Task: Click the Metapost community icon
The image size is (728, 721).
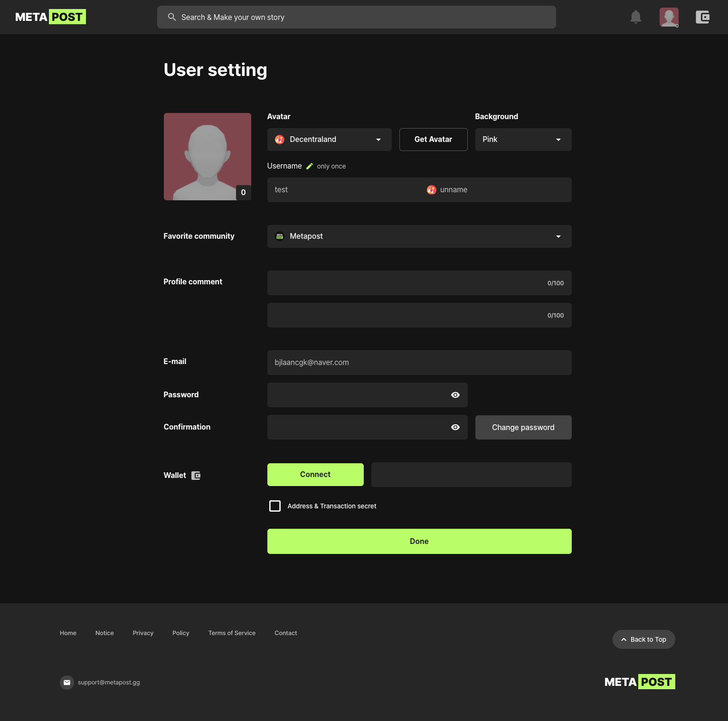Action: pos(280,236)
